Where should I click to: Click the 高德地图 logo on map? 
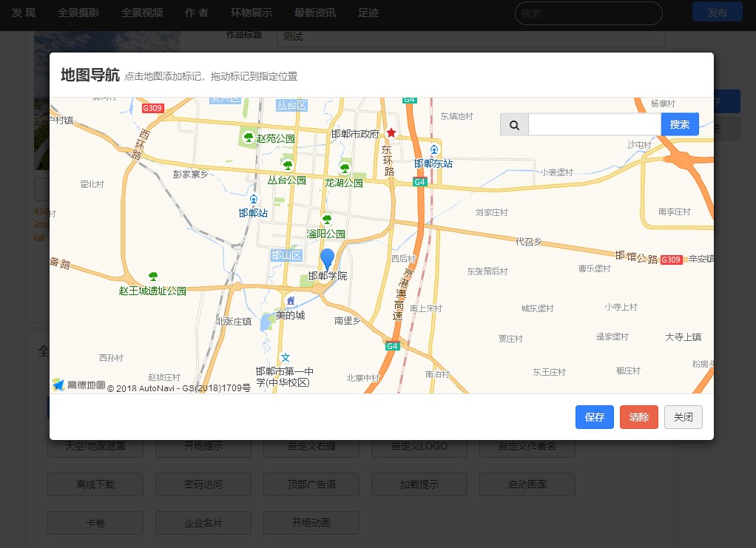78,385
